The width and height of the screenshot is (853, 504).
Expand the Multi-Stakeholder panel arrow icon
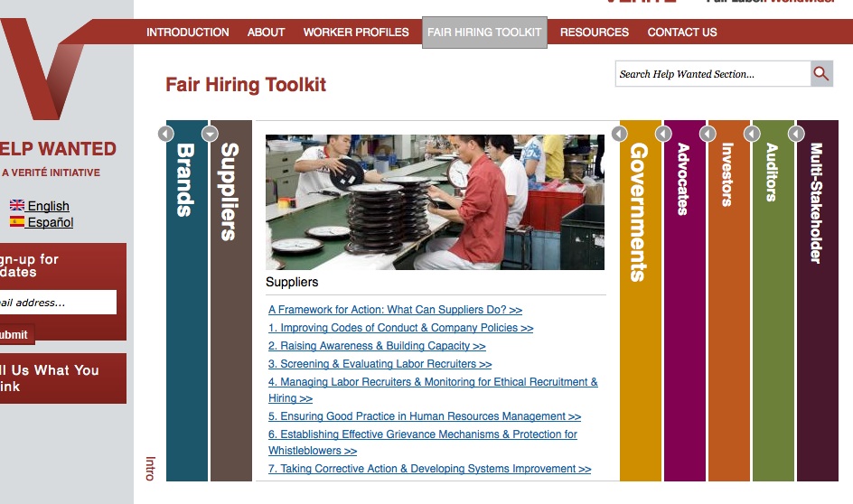click(796, 134)
